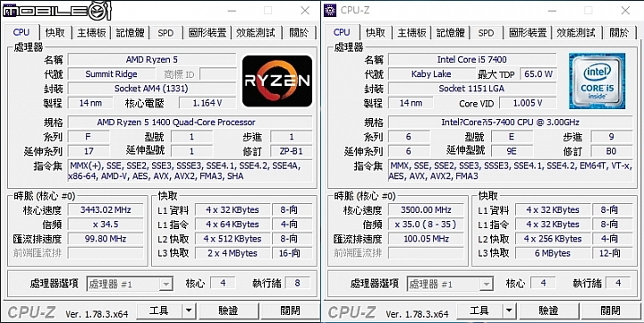Click the 1.005 V Core VID value

click(528, 103)
